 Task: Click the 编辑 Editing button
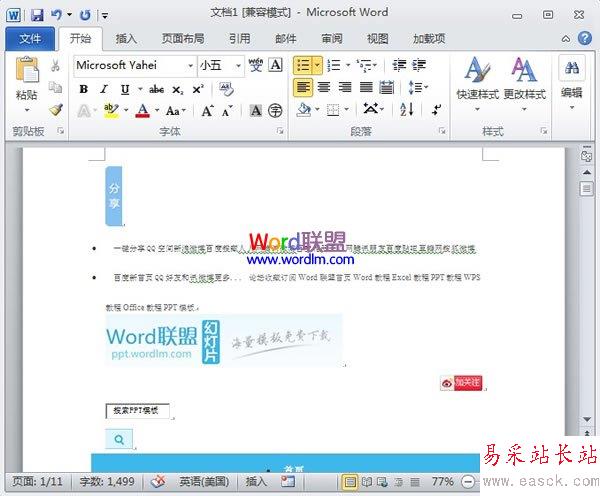[x=572, y=83]
